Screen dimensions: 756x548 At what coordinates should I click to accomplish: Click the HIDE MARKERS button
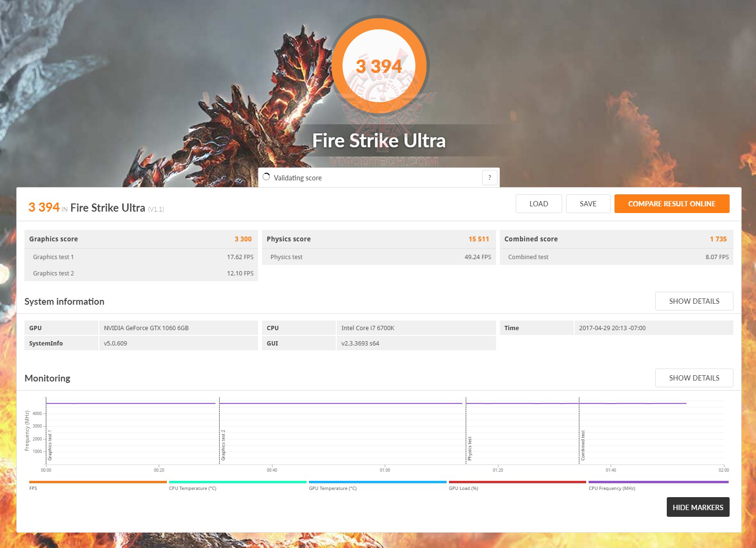698,507
